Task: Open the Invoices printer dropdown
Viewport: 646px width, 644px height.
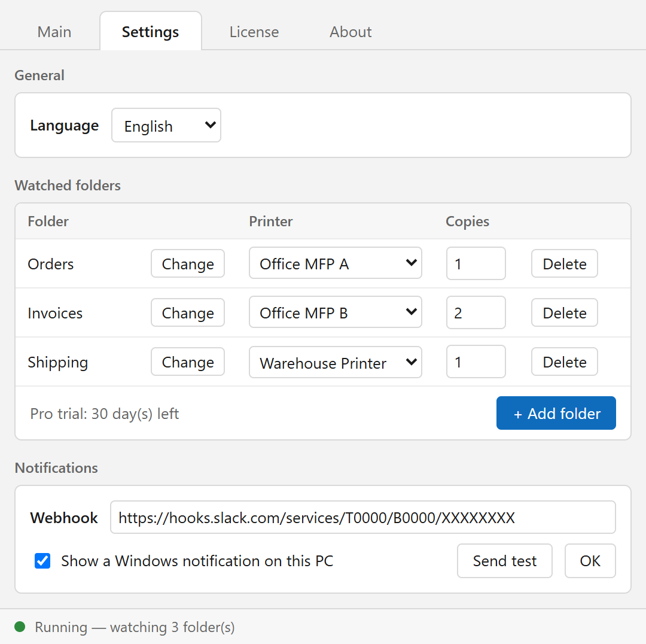Action: tap(336, 312)
